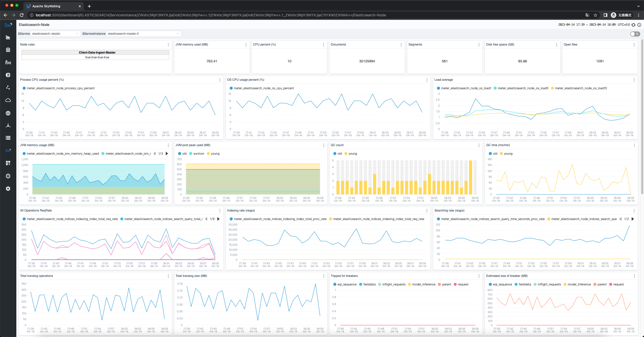Click the function f(x) sidebar icon

point(8,62)
